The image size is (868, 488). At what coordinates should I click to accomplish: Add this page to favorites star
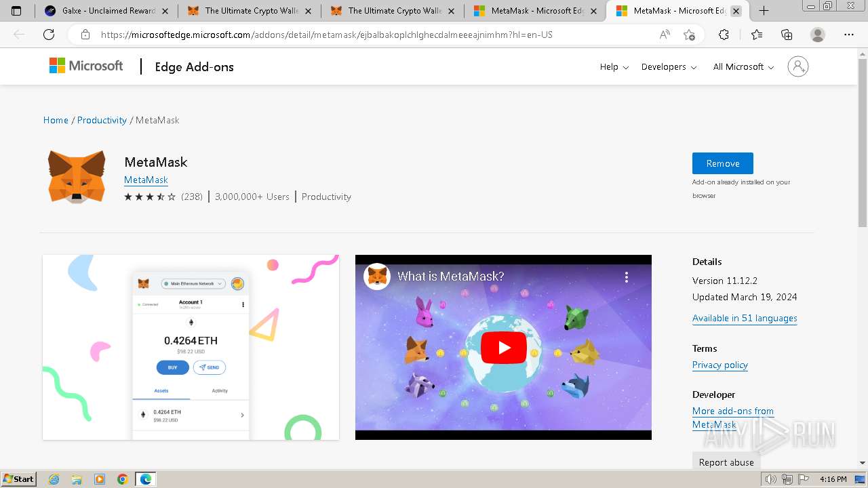coord(689,35)
